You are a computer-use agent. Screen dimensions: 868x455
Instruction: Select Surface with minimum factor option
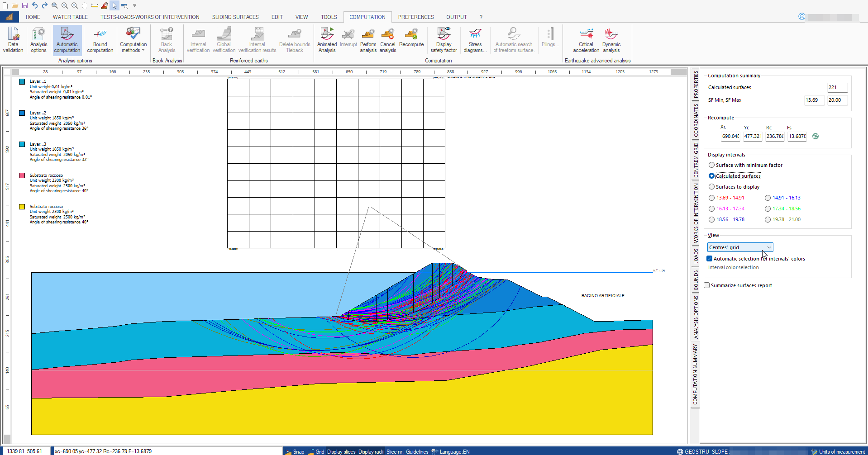712,165
